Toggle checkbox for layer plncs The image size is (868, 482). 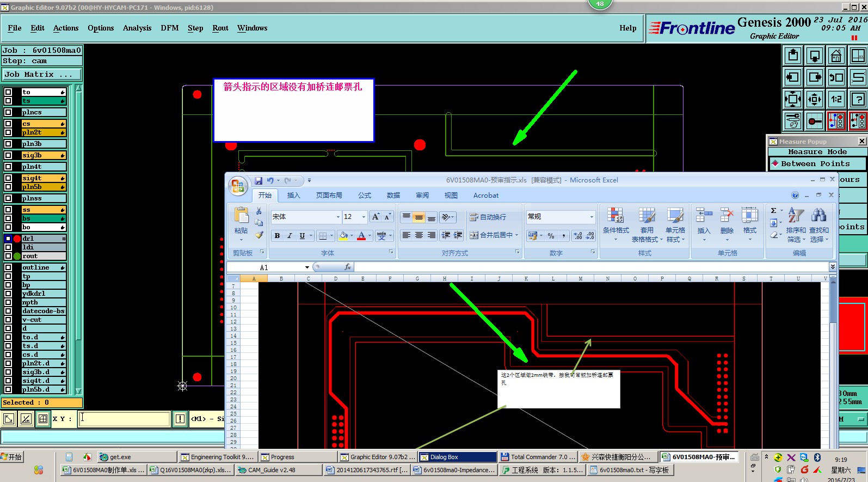click(8, 112)
